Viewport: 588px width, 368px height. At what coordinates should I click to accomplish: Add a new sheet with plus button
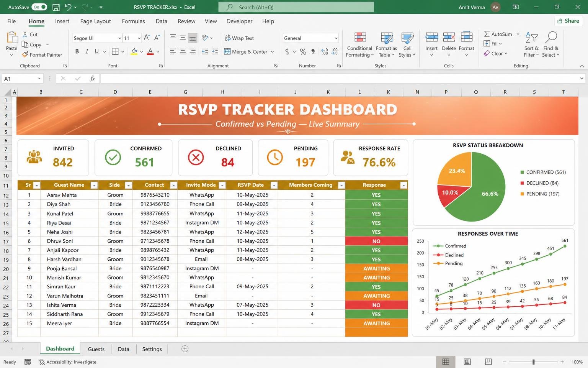[185, 349]
